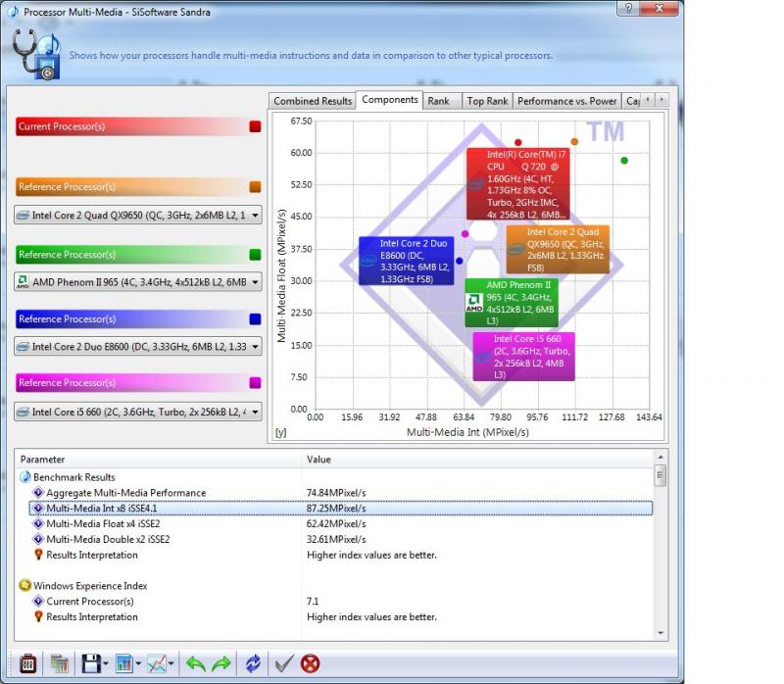Viewport: 784px width, 684px height.
Task: Click the blue refresh arrows icon
Action: (x=253, y=664)
